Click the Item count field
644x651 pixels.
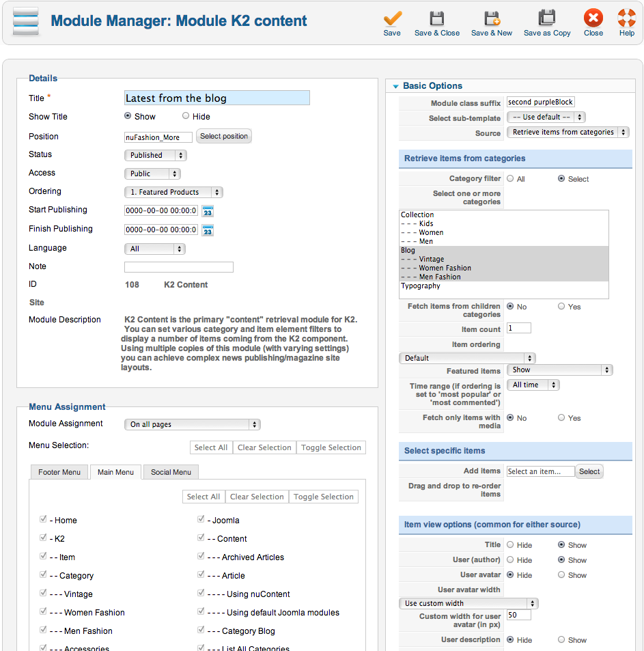click(519, 328)
